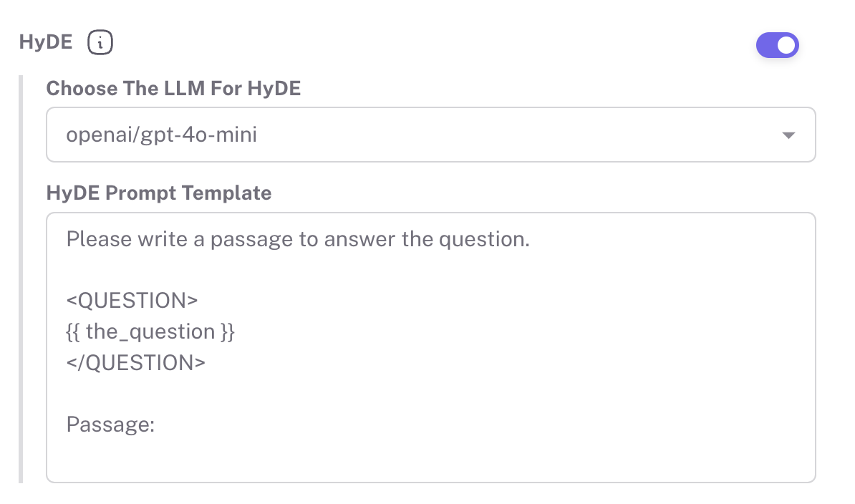Click the dropdown arrow in the LLM selector
This screenshot has height=504, width=855.
[788, 135]
